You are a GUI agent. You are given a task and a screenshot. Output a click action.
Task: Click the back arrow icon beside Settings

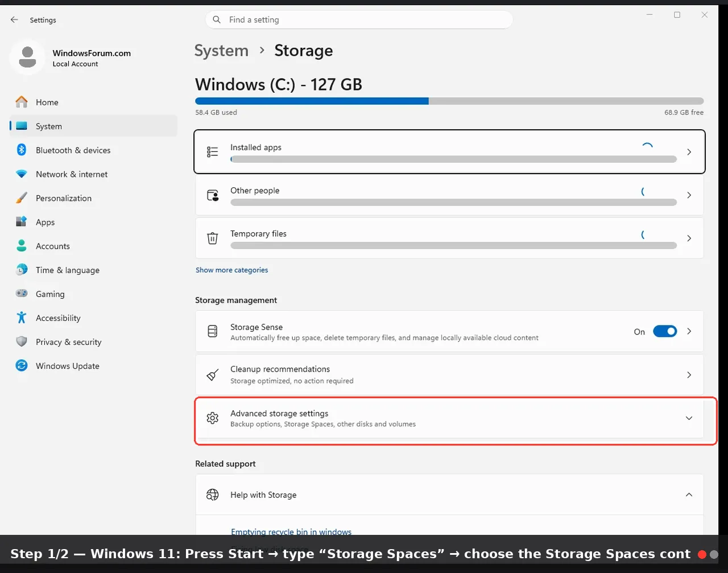click(14, 20)
